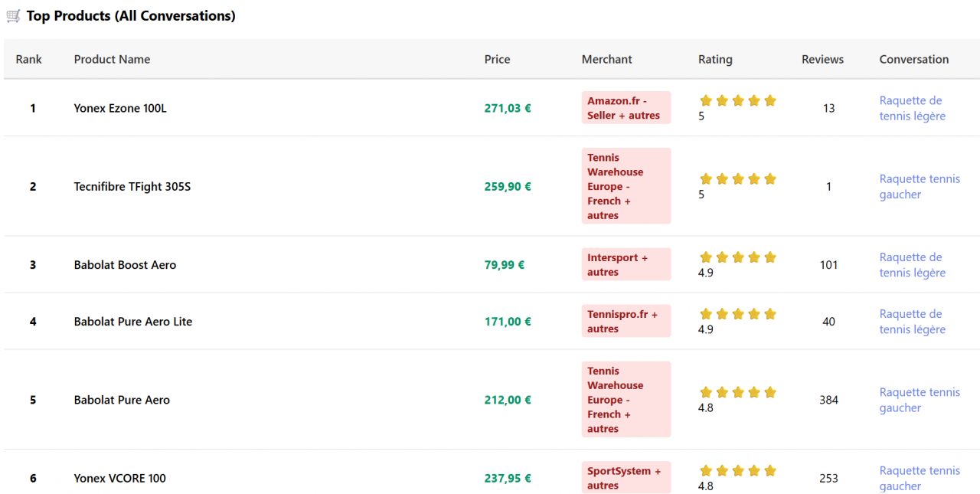
Task: Click the review count 13
Action: tap(829, 108)
